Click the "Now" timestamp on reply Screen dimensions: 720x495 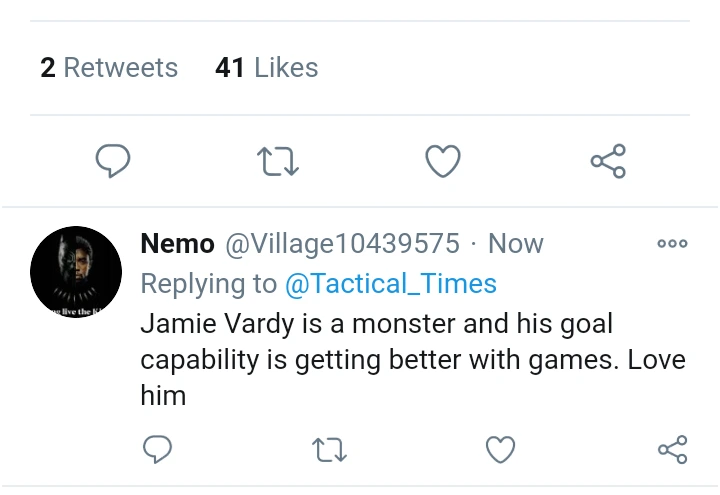[516, 244]
